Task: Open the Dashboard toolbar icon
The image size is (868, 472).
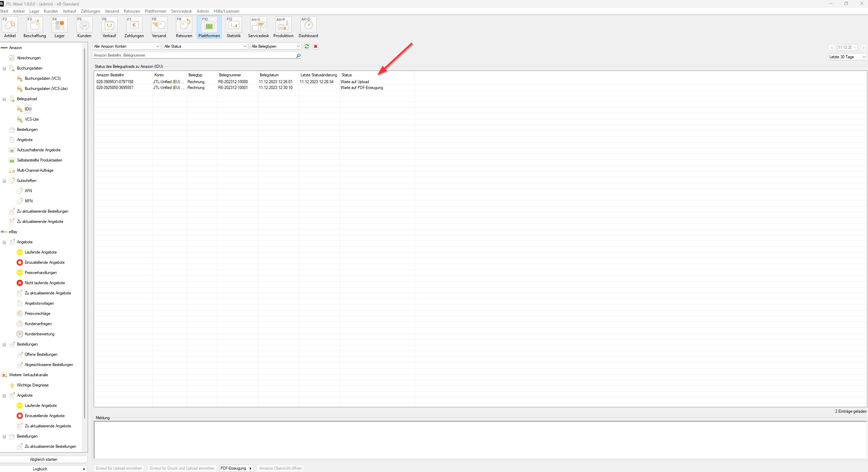Action: click(308, 27)
